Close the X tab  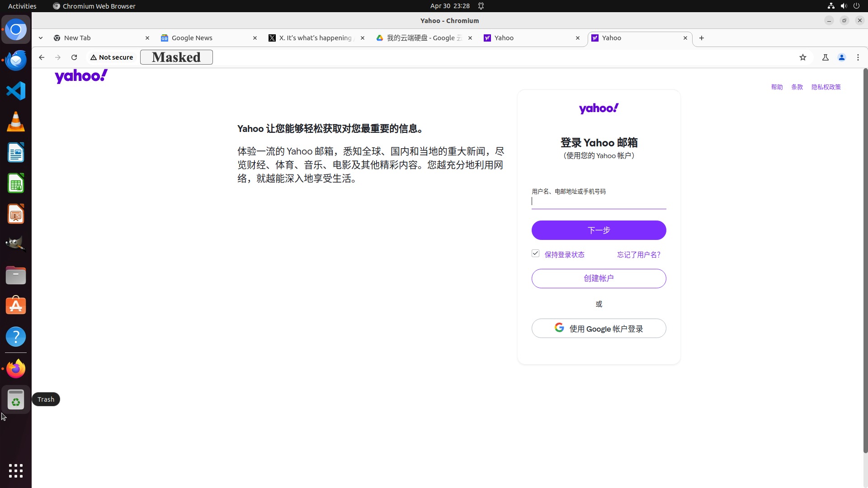[x=363, y=38]
